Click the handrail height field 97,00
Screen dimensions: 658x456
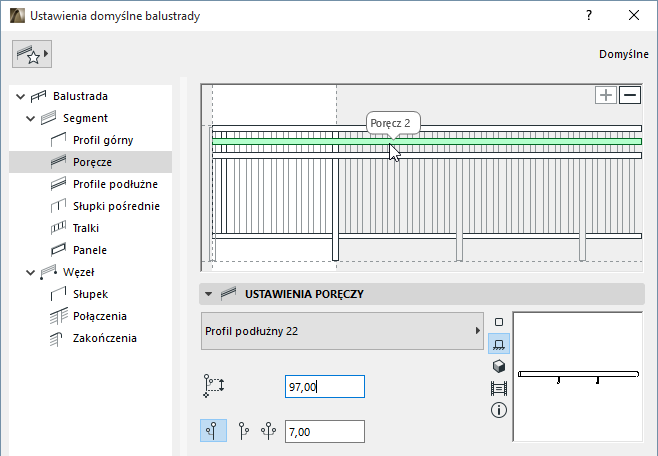point(325,386)
